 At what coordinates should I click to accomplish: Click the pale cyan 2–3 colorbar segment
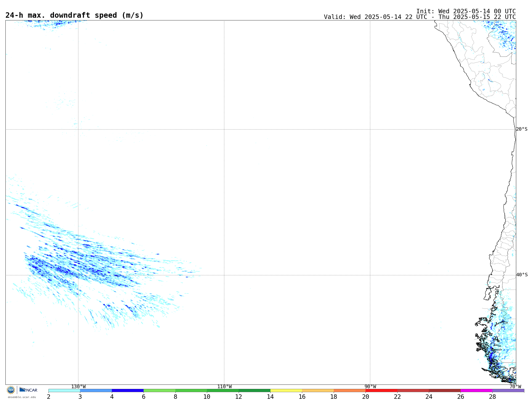64,391
